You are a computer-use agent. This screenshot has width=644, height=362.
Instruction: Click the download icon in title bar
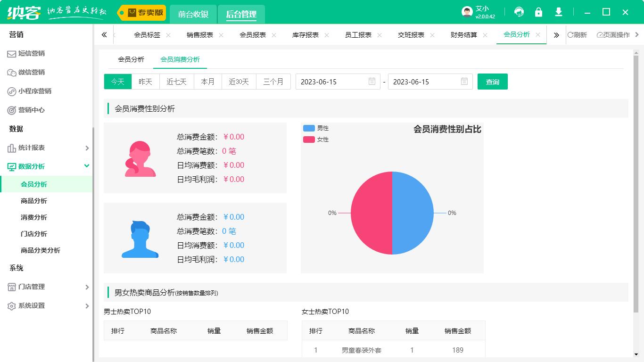pyautogui.click(x=558, y=12)
